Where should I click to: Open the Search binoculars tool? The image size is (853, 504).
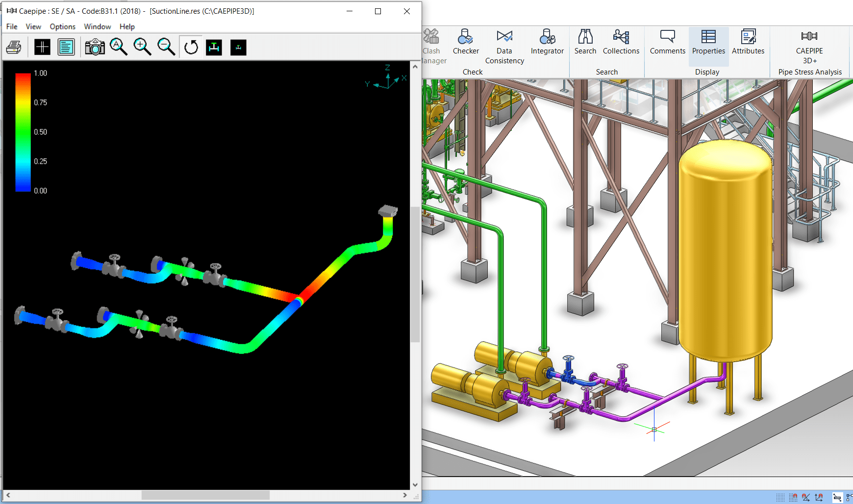(x=585, y=42)
